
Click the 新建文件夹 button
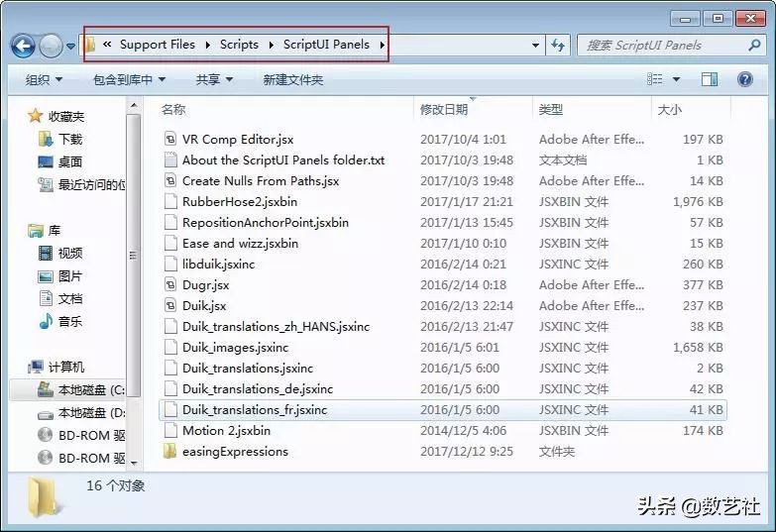click(292, 79)
